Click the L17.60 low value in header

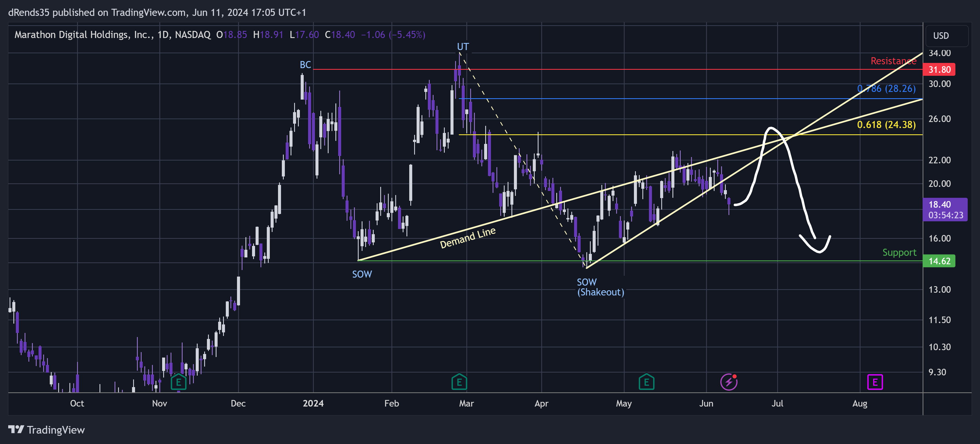[x=304, y=35]
